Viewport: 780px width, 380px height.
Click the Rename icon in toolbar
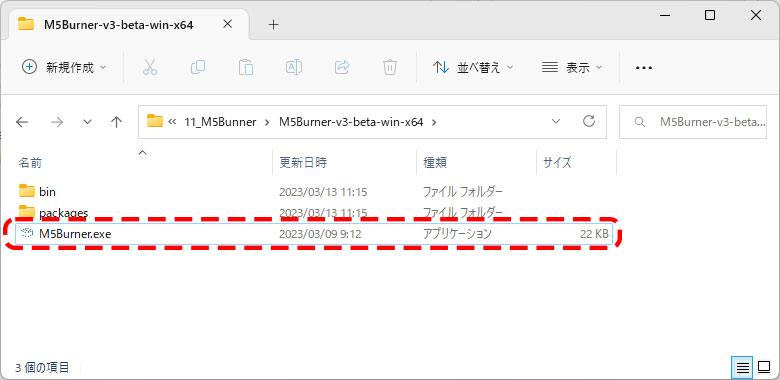click(294, 67)
